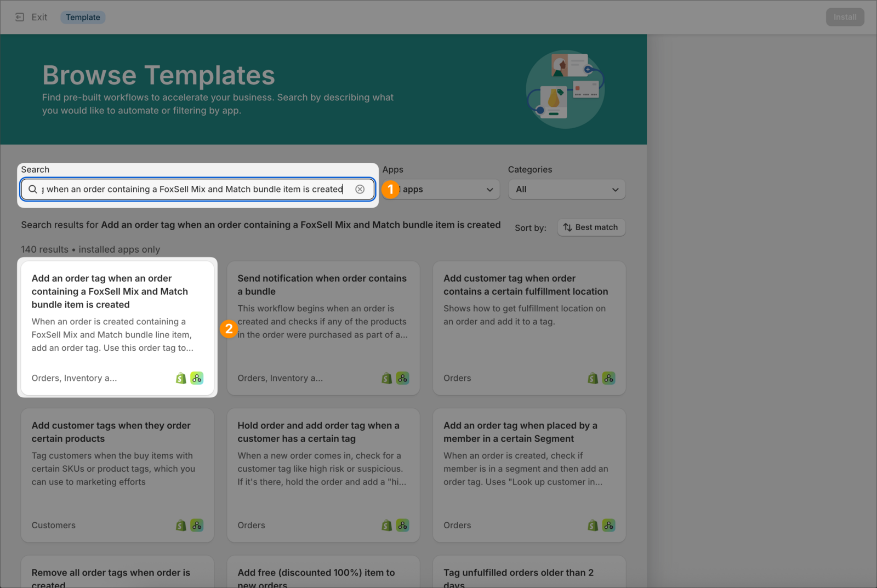Click the Install button
This screenshot has width=877, height=588.
pos(845,17)
